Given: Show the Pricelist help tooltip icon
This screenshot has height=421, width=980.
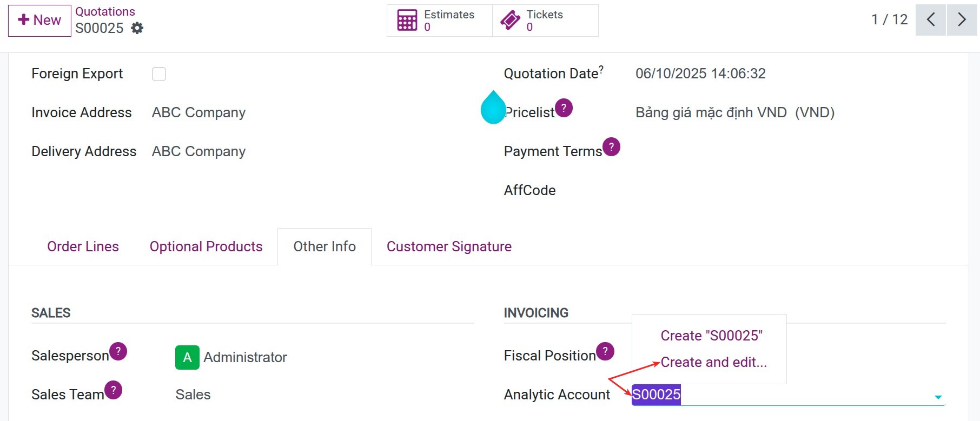Looking at the screenshot, I should [564, 108].
